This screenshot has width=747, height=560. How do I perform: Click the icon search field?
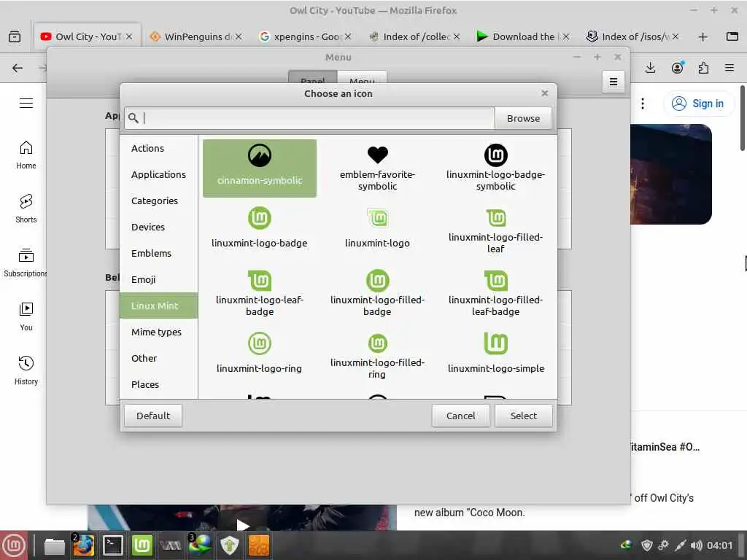click(309, 118)
